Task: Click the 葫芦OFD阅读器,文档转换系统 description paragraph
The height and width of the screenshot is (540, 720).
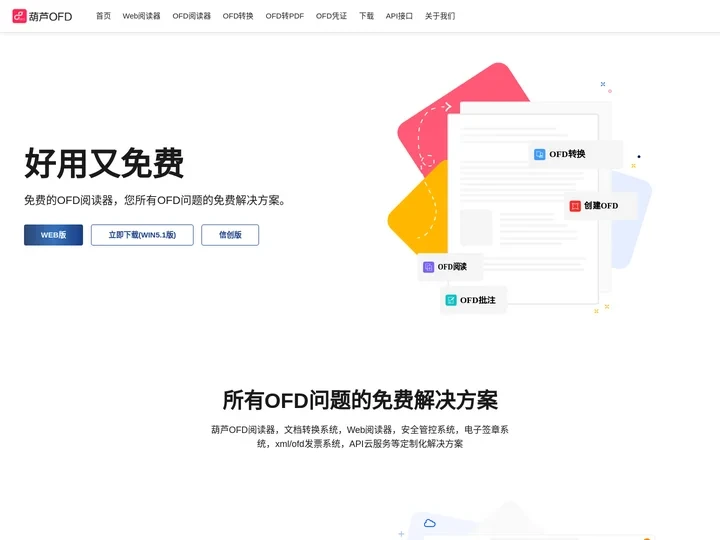Action: click(x=360, y=437)
